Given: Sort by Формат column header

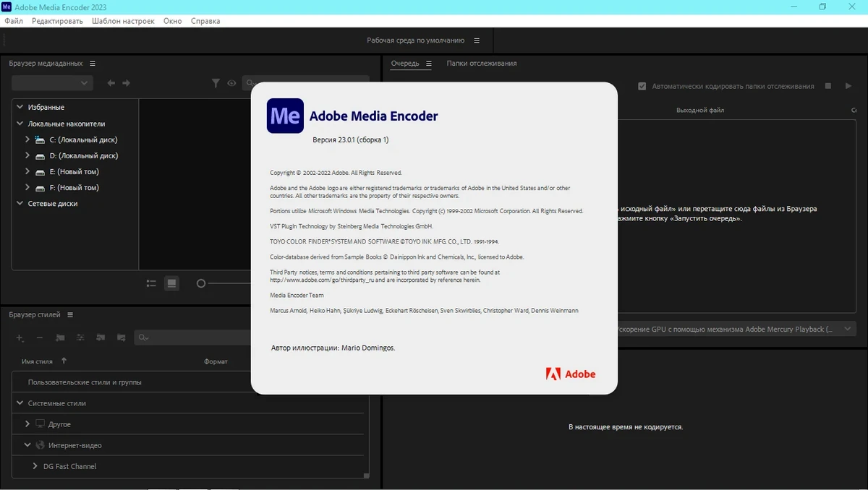Looking at the screenshot, I should point(216,361).
